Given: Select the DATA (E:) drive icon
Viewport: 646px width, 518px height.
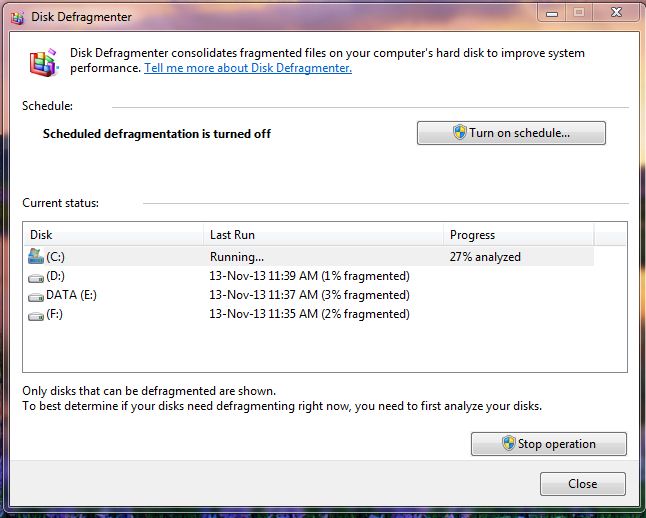Looking at the screenshot, I should [x=36, y=297].
